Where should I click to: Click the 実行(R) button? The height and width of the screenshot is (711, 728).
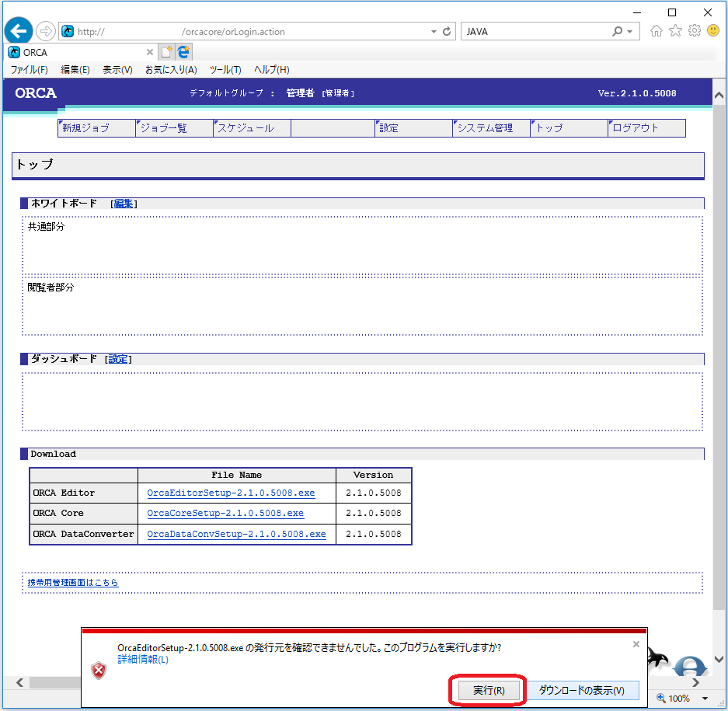[x=489, y=690]
